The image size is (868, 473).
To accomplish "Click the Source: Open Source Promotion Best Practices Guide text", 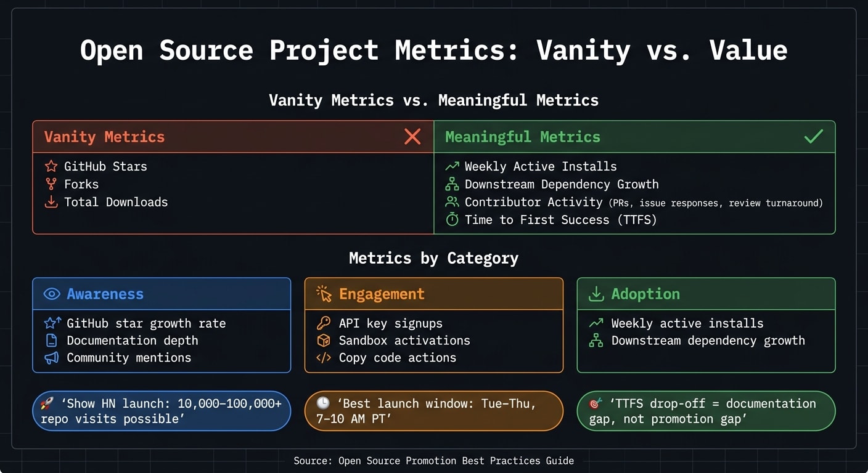I will coord(434,461).
